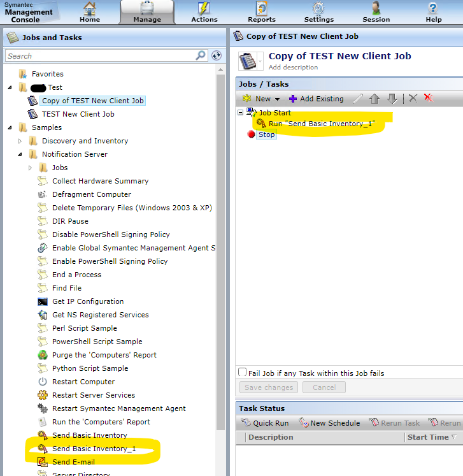This screenshot has width=463, height=476.
Task: Select Enable PowerShell Signing Policy task
Action: click(110, 261)
